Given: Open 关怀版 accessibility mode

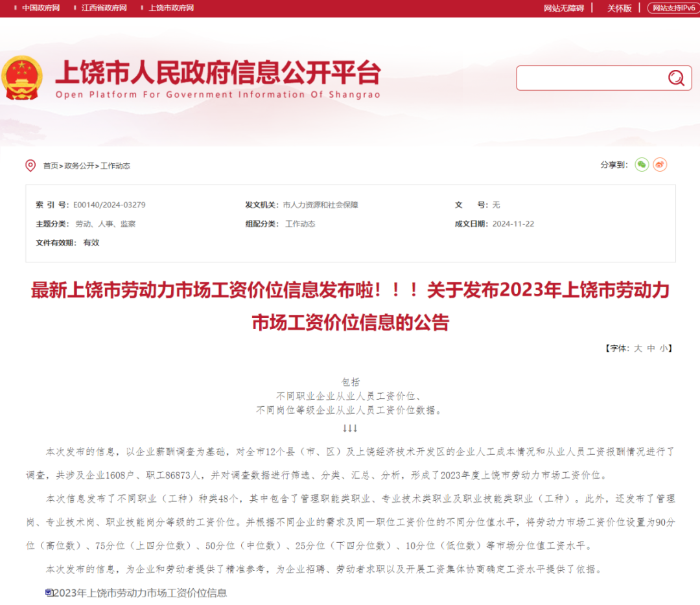Looking at the screenshot, I should pyautogui.click(x=618, y=8).
